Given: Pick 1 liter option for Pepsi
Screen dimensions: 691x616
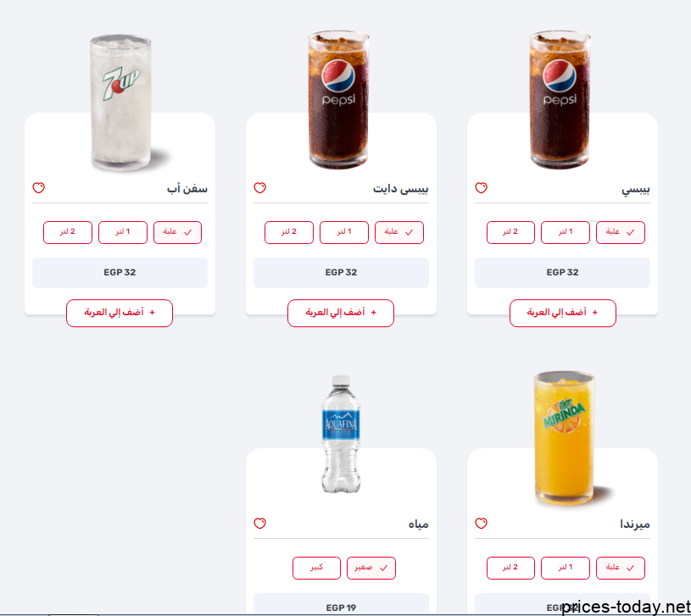Looking at the screenshot, I should [566, 232].
